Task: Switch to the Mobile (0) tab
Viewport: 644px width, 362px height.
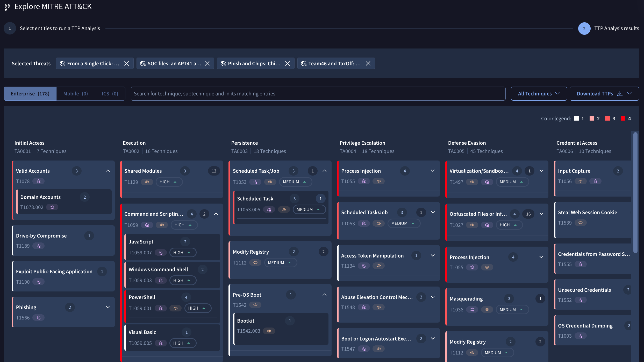Action: 75,94
